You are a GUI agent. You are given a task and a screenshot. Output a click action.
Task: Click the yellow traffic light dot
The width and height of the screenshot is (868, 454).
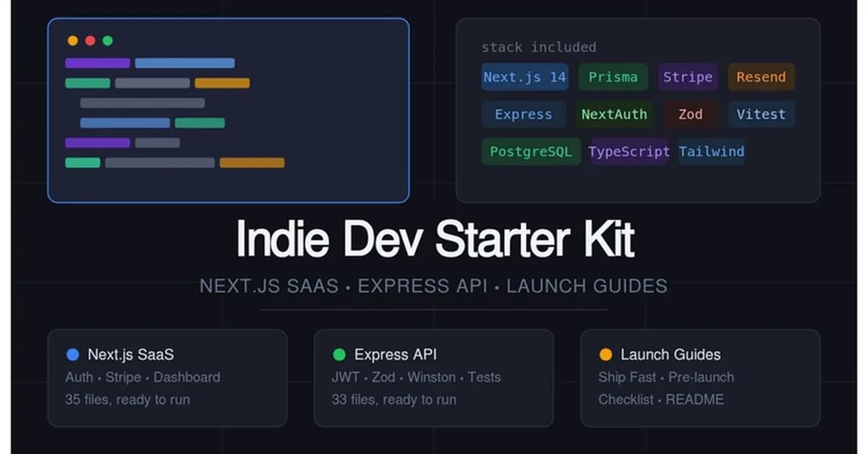[73, 40]
